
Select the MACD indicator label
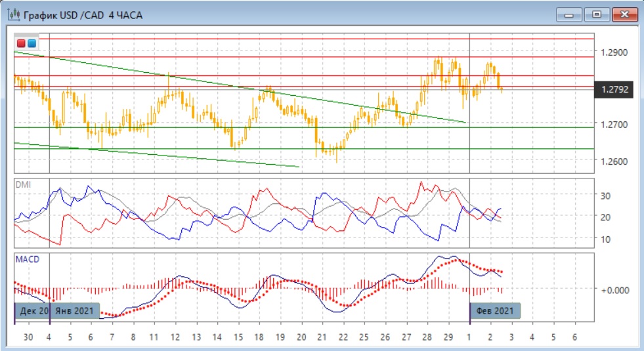click(x=27, y=259)
